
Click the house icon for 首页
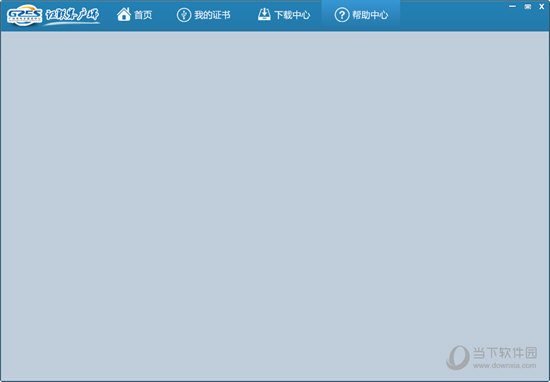(123, 15)
